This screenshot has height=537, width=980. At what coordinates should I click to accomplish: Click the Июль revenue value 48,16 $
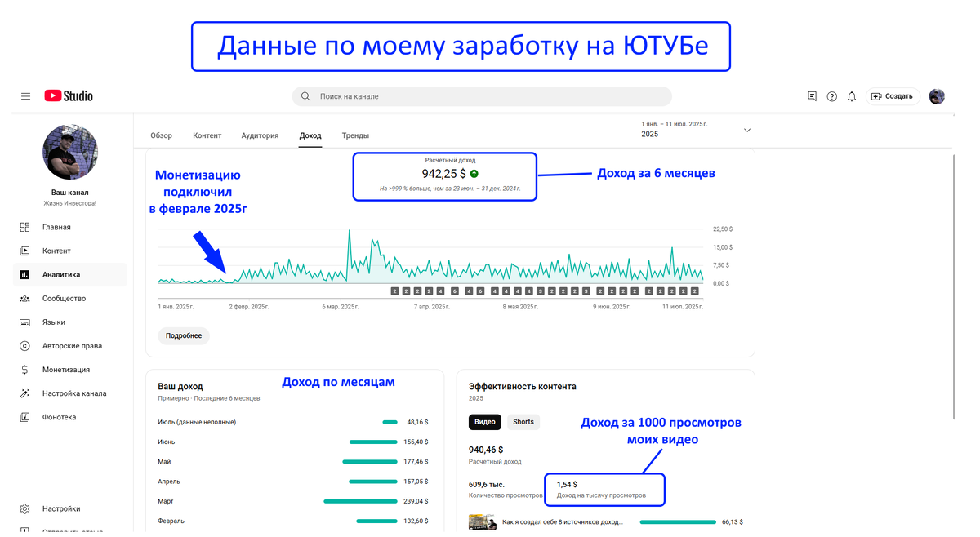pyautogui.click(x=417, y=422)
